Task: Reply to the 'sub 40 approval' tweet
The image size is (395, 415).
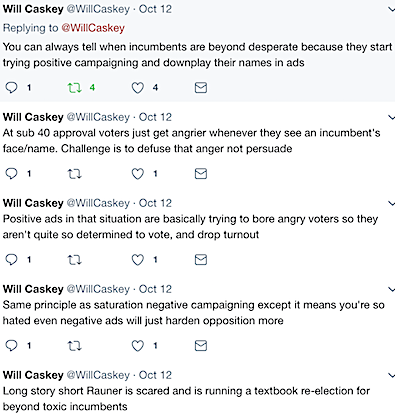Action: coord(11,174)
